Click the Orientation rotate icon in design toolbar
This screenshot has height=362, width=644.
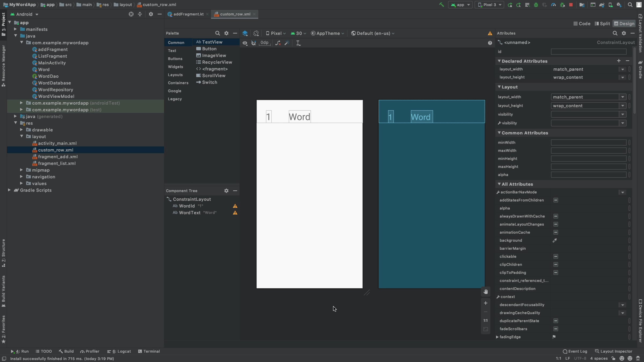point(256,33)
